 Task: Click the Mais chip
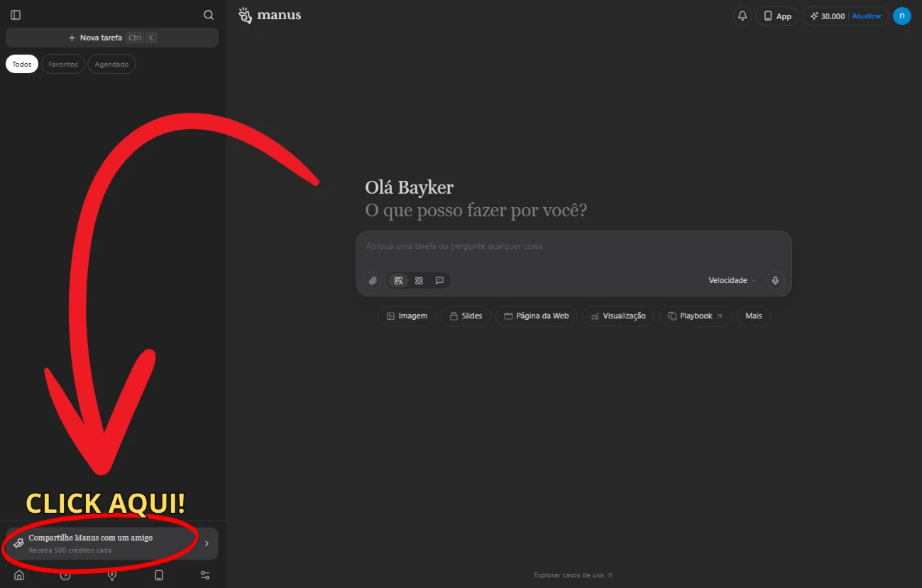[x=754, y=316]
